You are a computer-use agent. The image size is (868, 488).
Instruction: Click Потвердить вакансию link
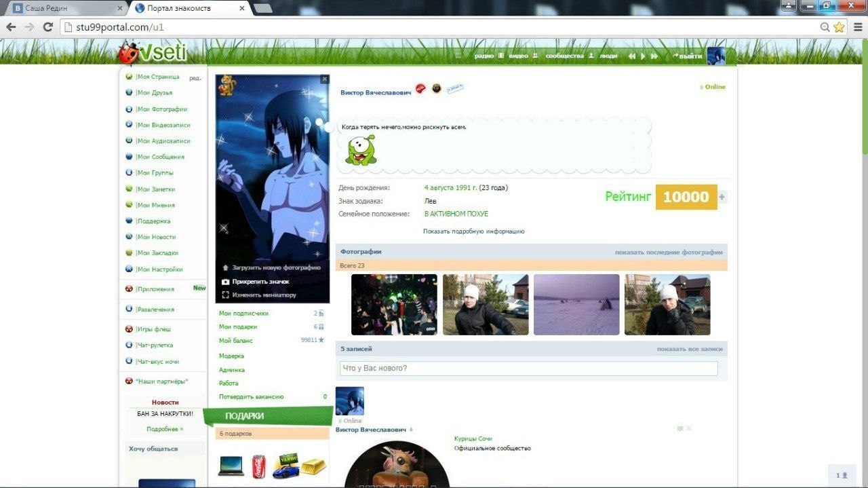tap(252, 397)
